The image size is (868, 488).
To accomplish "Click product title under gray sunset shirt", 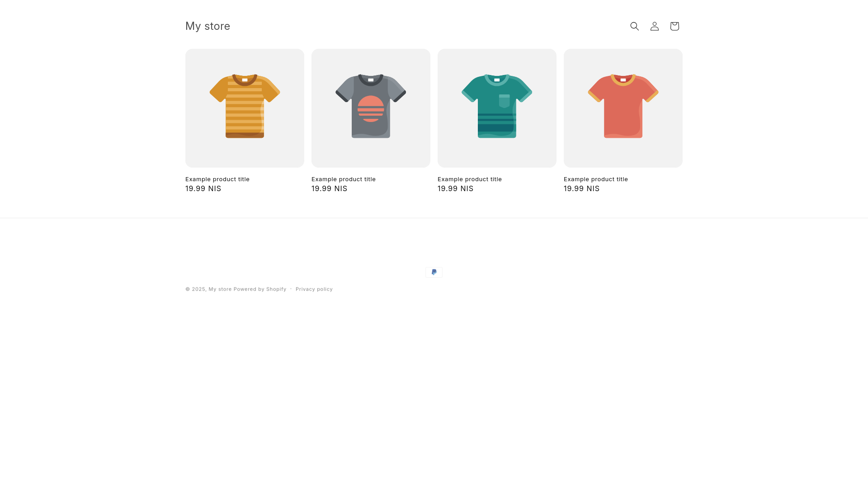I will [344, 179].
